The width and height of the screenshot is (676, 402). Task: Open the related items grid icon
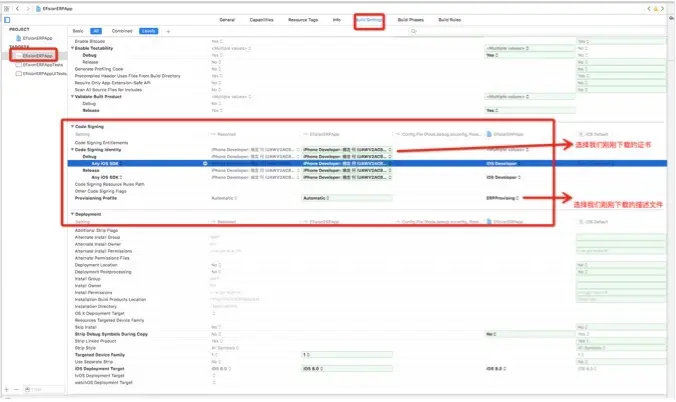[x=6, y=9]
